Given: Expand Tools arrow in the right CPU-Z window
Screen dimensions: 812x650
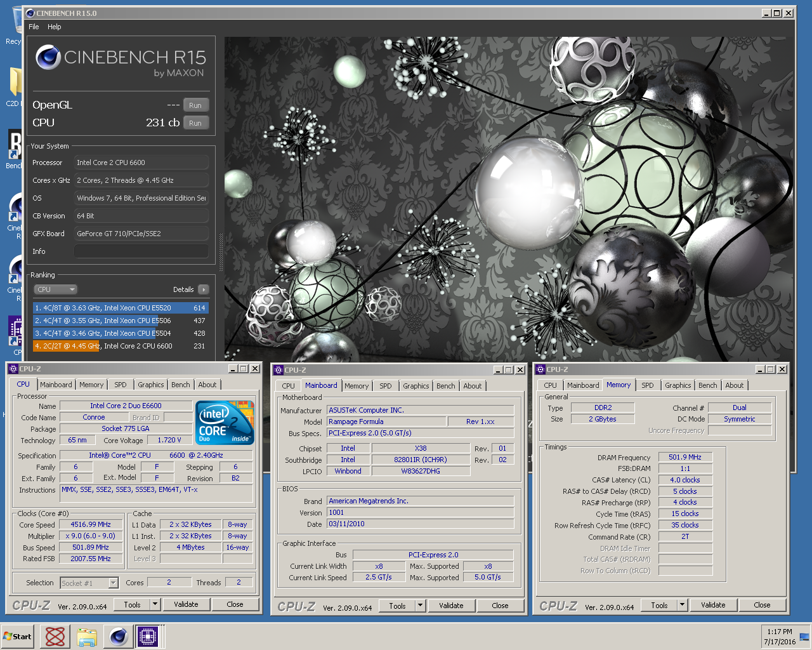Looking at the screenshot, I should point(682,605).
